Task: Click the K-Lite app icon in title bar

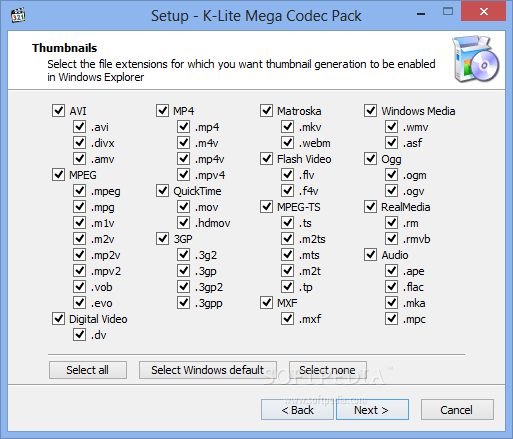Action: (x=18, y=15)
